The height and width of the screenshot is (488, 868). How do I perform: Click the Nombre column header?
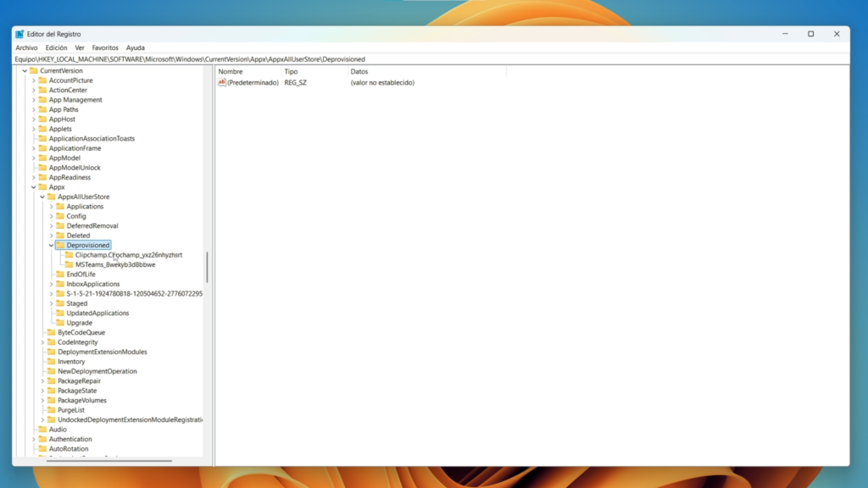pos(231,72)
